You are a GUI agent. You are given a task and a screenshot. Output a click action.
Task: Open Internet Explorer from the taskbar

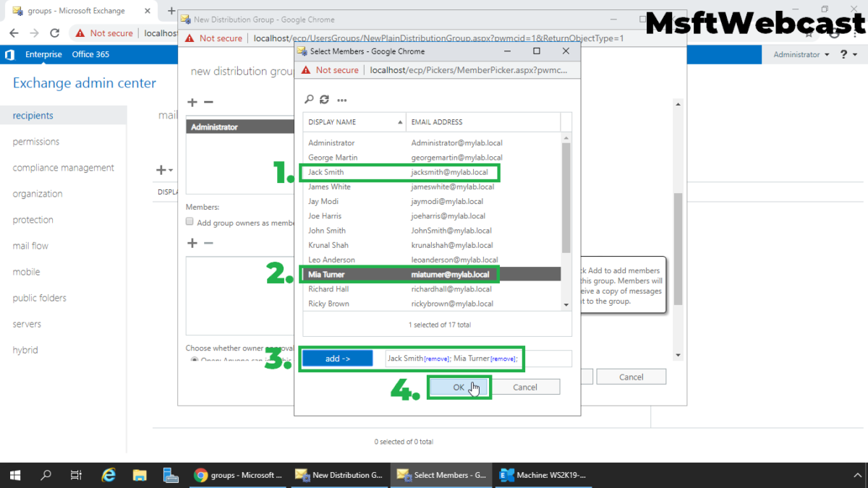click(109, 475)
